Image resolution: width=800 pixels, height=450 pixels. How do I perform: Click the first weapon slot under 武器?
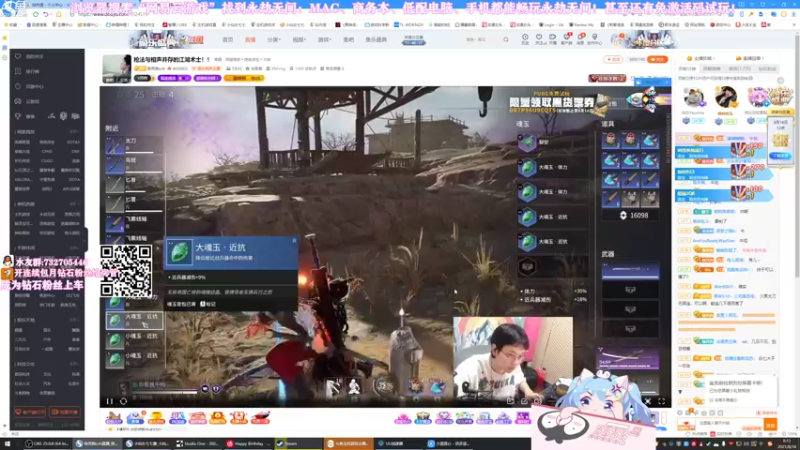pyautogui.click(x=630, y=270)
